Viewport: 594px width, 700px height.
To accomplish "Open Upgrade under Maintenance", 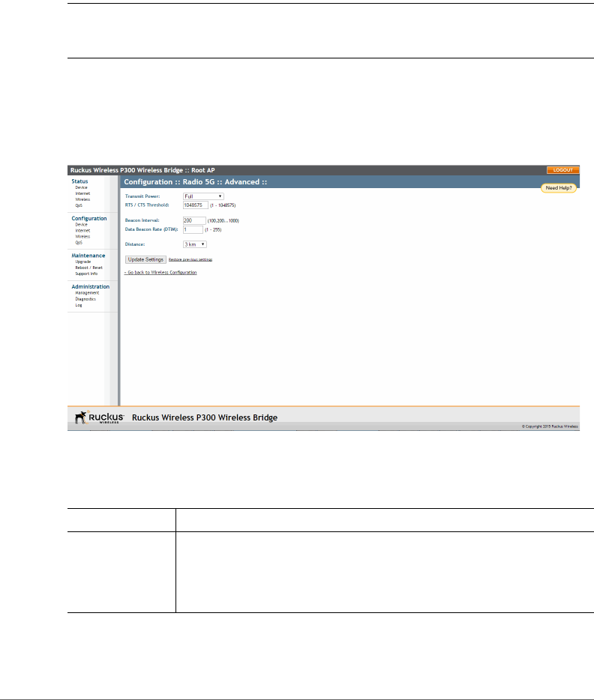I will pyautogui.click(x=83, y=262).
